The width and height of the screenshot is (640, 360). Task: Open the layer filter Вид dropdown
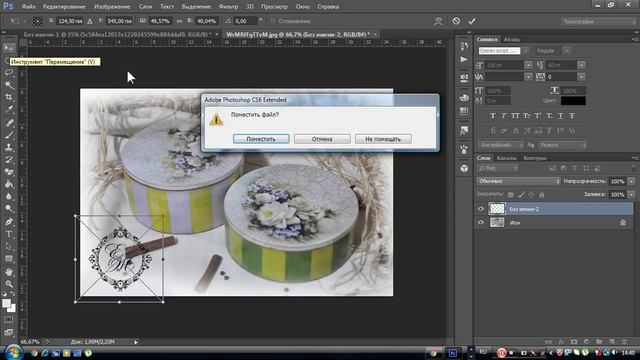498,168
